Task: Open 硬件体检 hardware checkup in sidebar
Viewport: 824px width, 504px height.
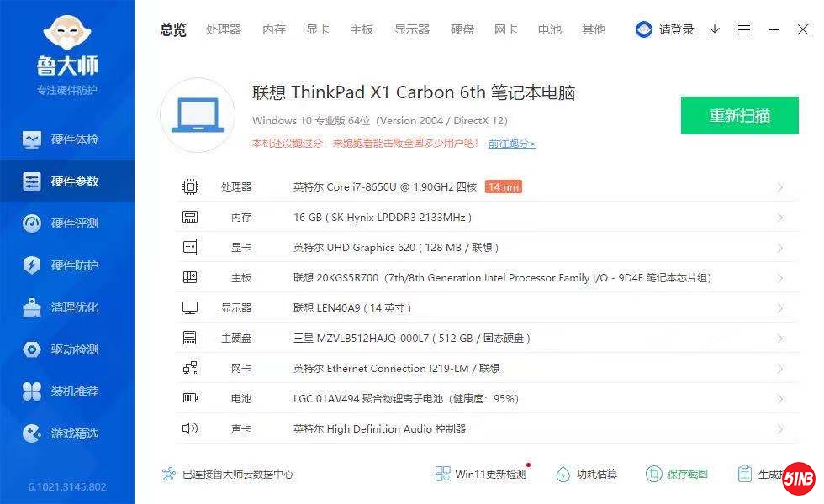Action: [67, 139]
